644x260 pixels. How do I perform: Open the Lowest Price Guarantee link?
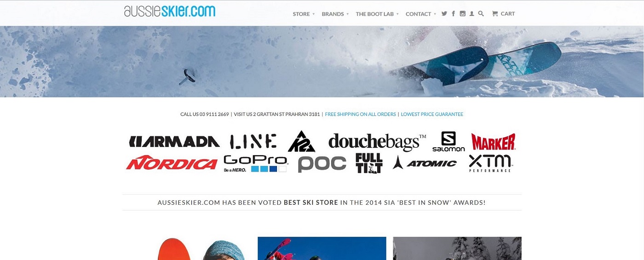tap(432, 114)
